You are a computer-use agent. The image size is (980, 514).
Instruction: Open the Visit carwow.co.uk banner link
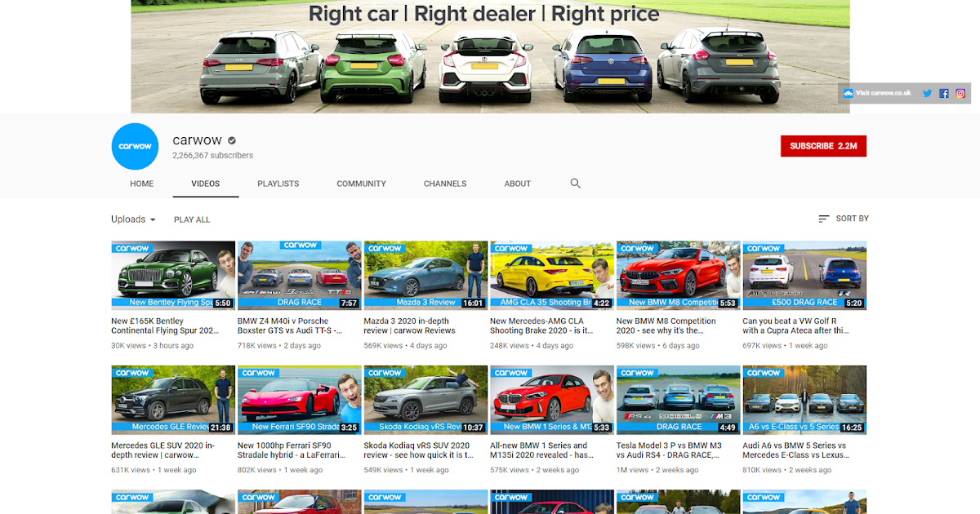pyautogui.click(x=877, y=93)
